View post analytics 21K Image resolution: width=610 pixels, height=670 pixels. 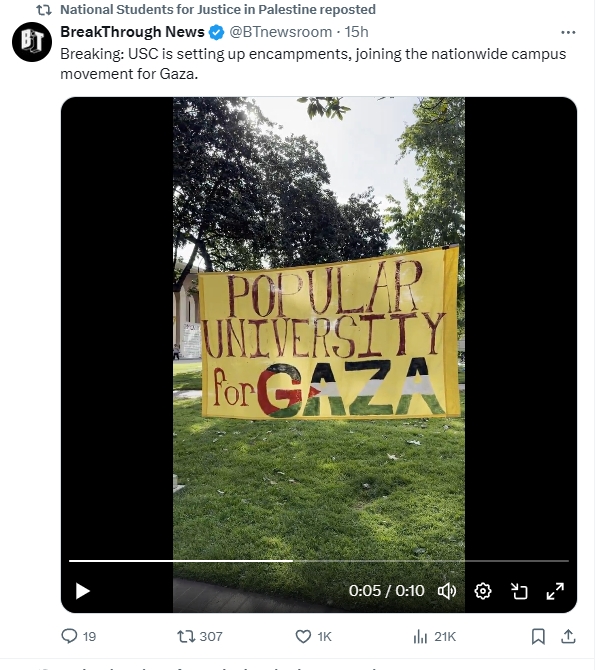(421, 636)
